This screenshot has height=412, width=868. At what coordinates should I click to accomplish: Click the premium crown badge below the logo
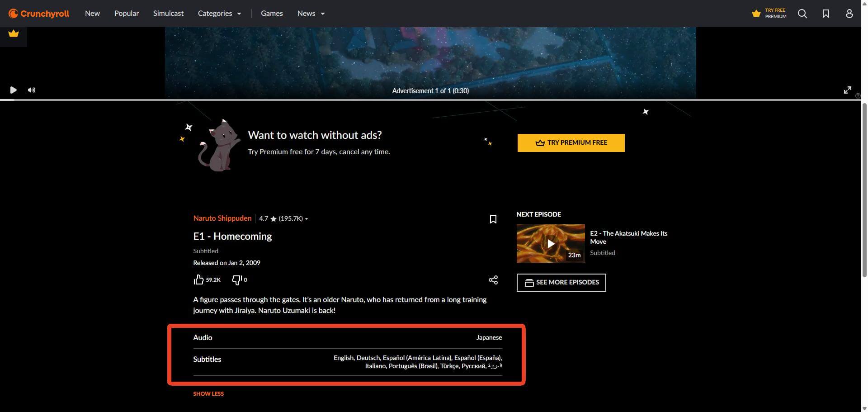(14, 33)
